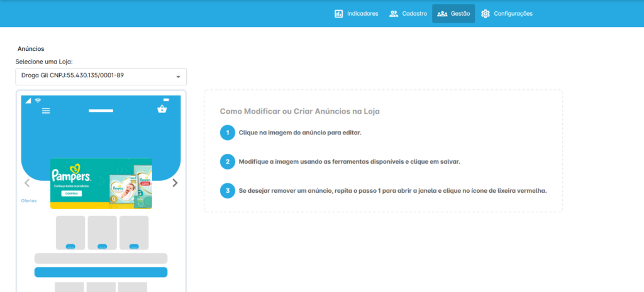Open the hamburger menu in phone preview

46,111
